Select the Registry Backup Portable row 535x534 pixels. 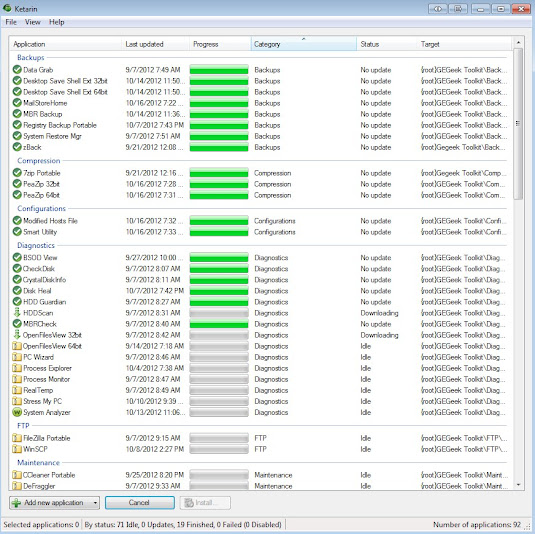click(260, 125)
